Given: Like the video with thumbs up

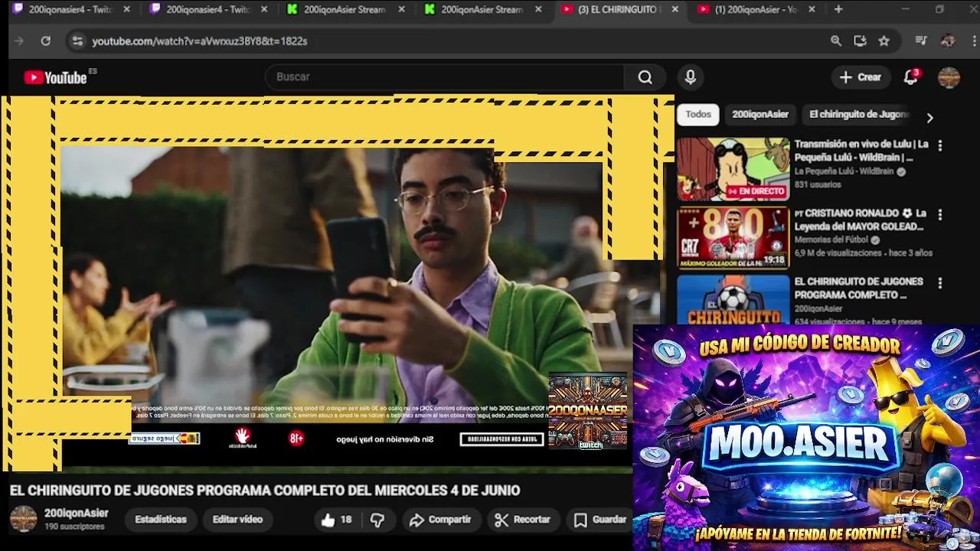Looking at the screenshot, I should click(328, 520).
